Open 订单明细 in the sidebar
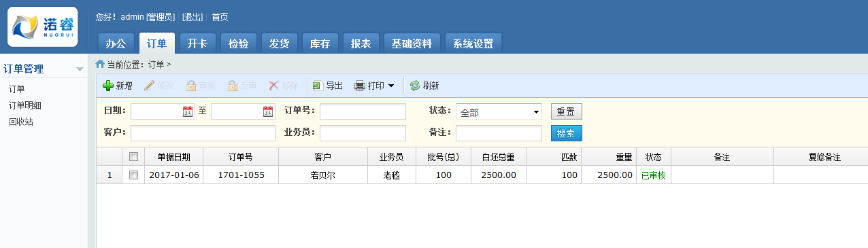This screenshot has width=868, height=248. point(25,105)
